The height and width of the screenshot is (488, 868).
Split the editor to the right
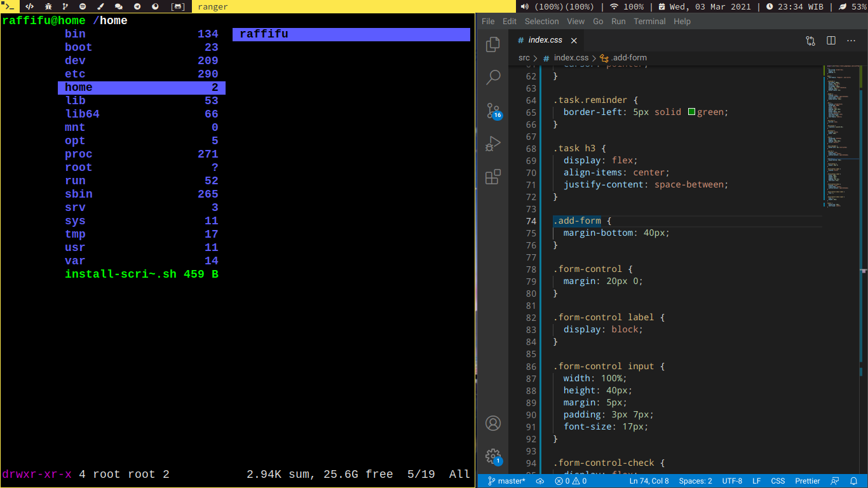point(831,40)
